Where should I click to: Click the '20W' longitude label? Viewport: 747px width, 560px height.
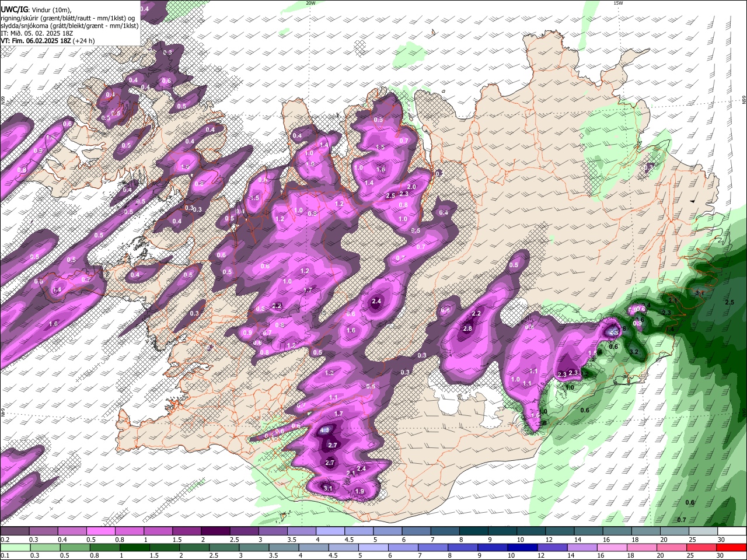pyautogui.click(x=310, y=3)
